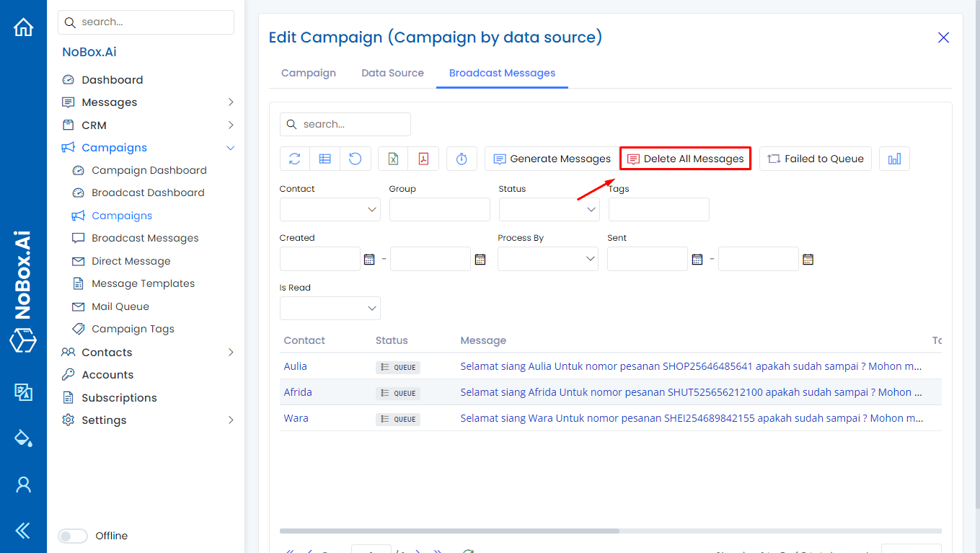Expand the Is Read dropdown
Image resolution: width=980 pixels, height=553 pixels.
point(330,309)
